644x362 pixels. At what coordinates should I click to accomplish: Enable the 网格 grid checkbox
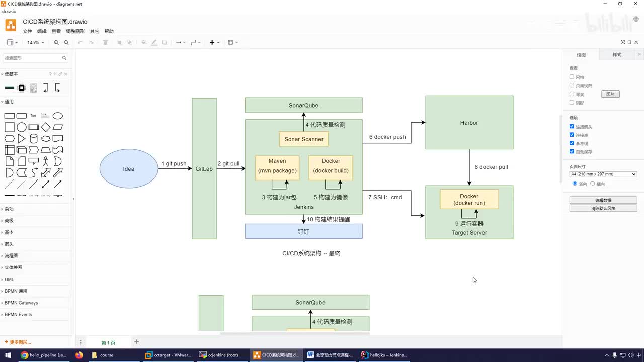click(x=572, y=77)
